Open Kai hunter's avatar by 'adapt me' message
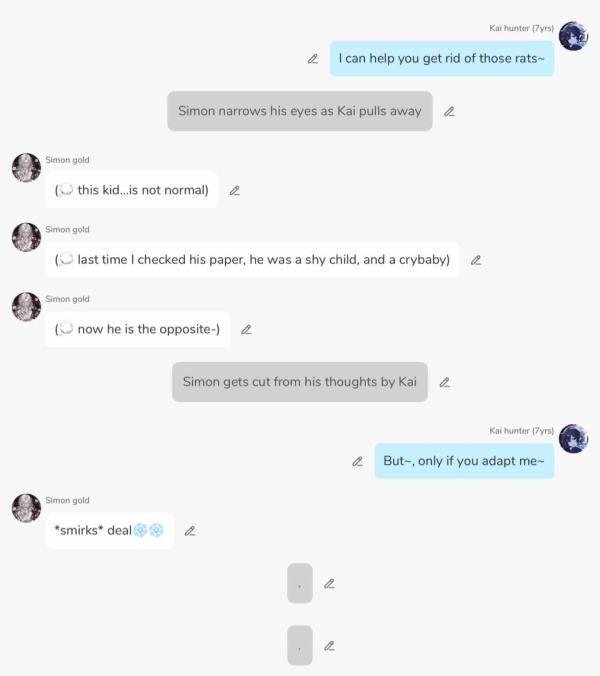600x676 pixels. tap(573, 438)
